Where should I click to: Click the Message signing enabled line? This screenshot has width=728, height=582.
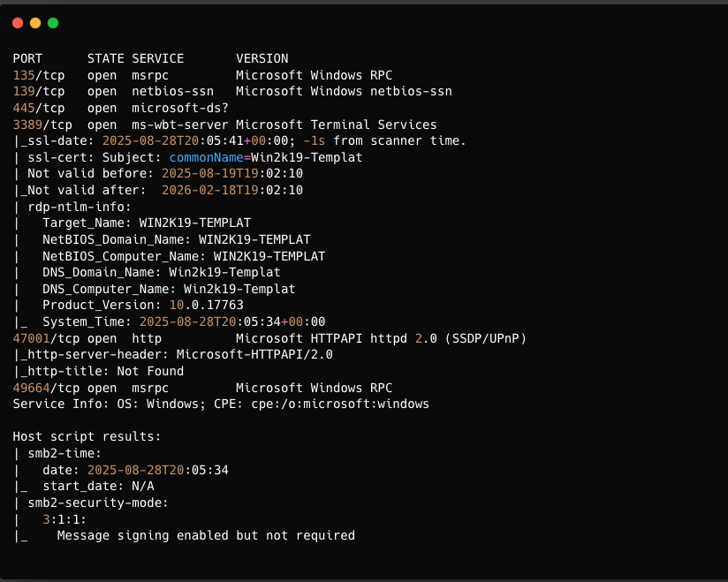(206, 535)
